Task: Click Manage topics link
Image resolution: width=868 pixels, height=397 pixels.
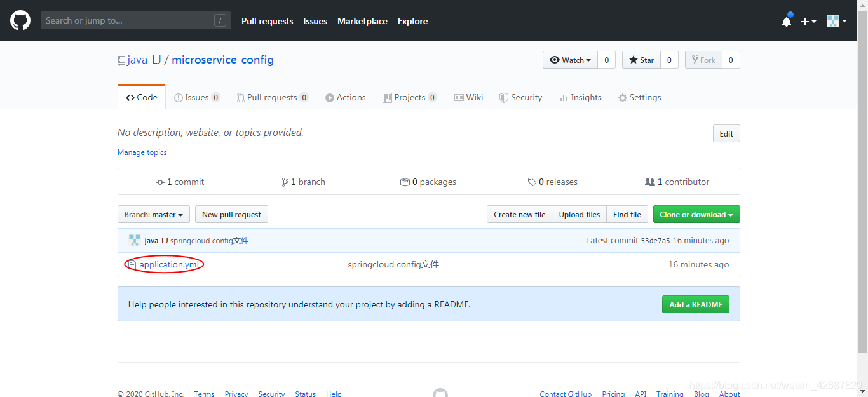Action: [142, 152]
